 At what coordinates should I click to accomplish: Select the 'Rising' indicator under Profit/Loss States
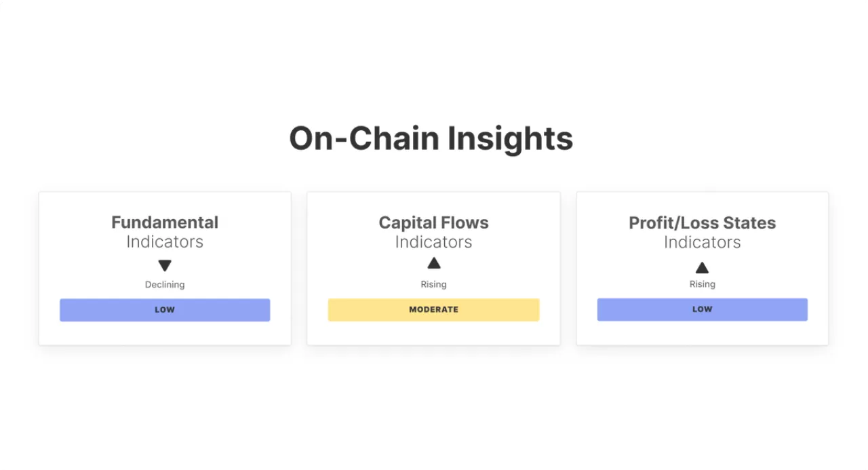[702, 284]
